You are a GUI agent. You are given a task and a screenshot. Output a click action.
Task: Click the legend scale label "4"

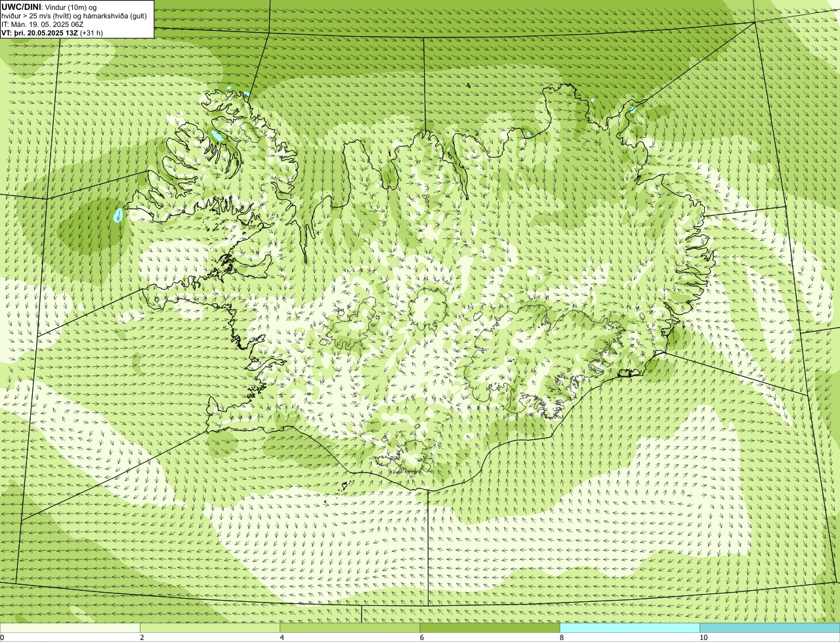tap(282, 637)
